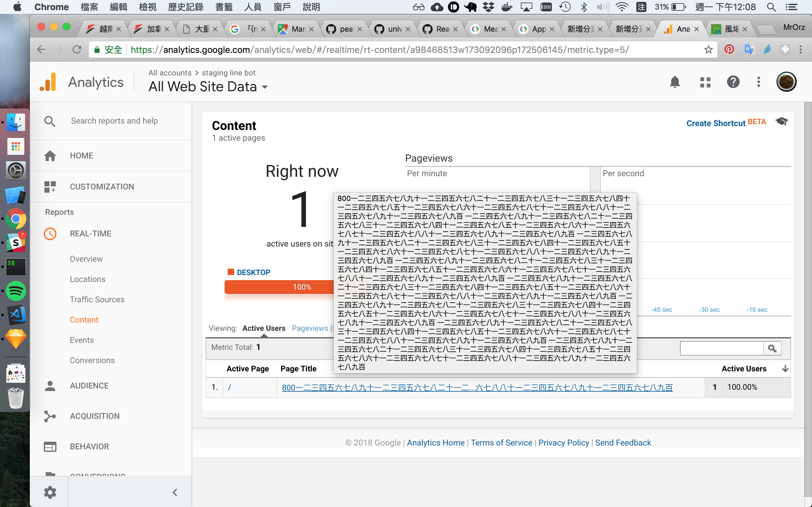This screenshot has height=507, width=812.
Task: Click the help question mark icon
Action: pos(733,82)
